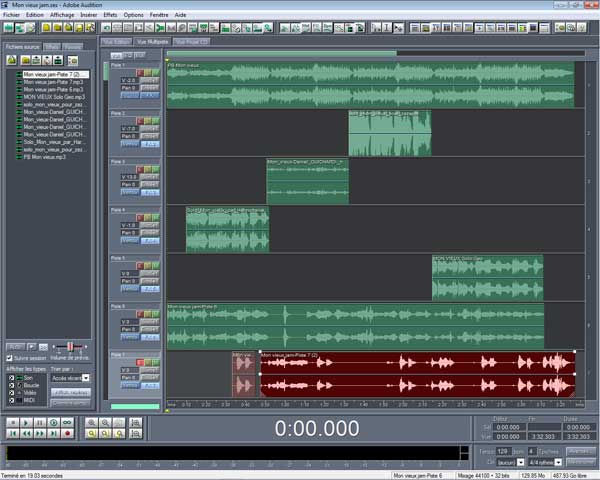Import a file via the first source-panel icon
This screenshot has height=480, width=600.
click(12, 60)
